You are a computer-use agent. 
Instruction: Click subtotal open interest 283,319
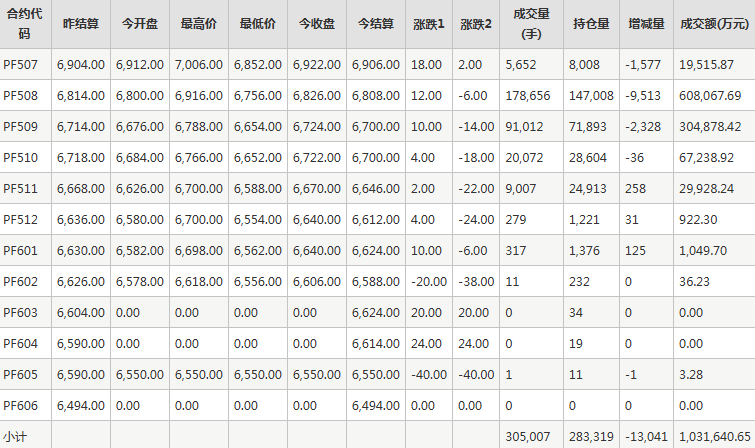coord(591,437)
